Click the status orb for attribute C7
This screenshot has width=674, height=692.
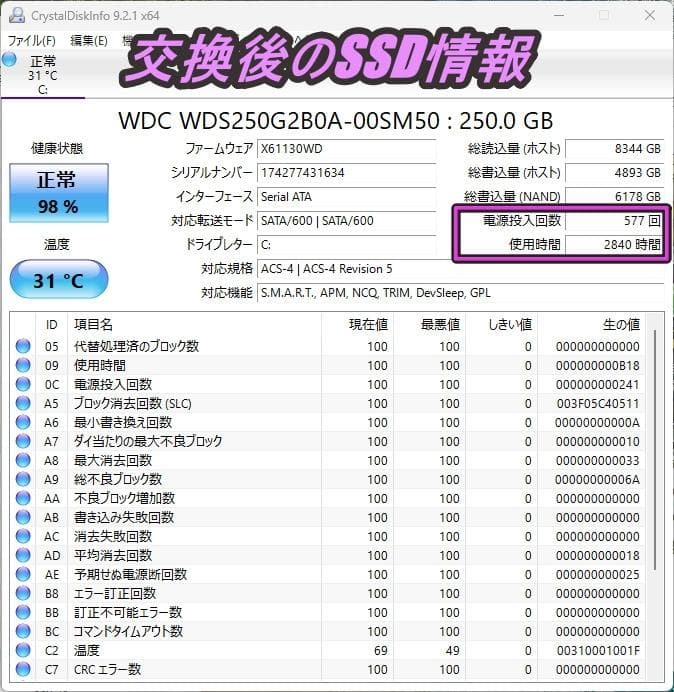23,669
